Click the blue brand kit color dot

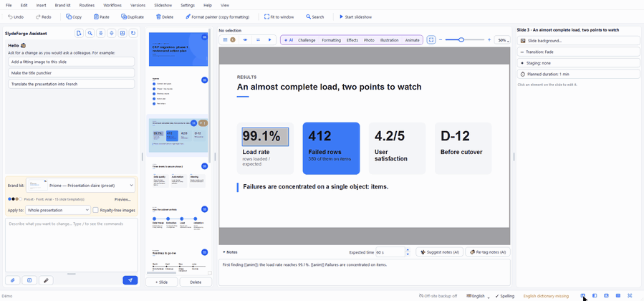[x=9, y=199]
